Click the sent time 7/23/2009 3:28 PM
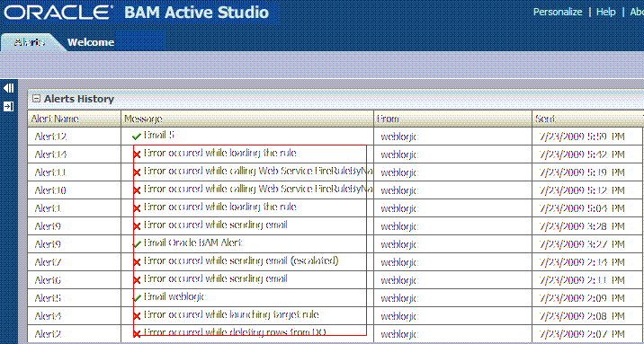644x344 pixels. pyautogui.click(x=581, y=226)
